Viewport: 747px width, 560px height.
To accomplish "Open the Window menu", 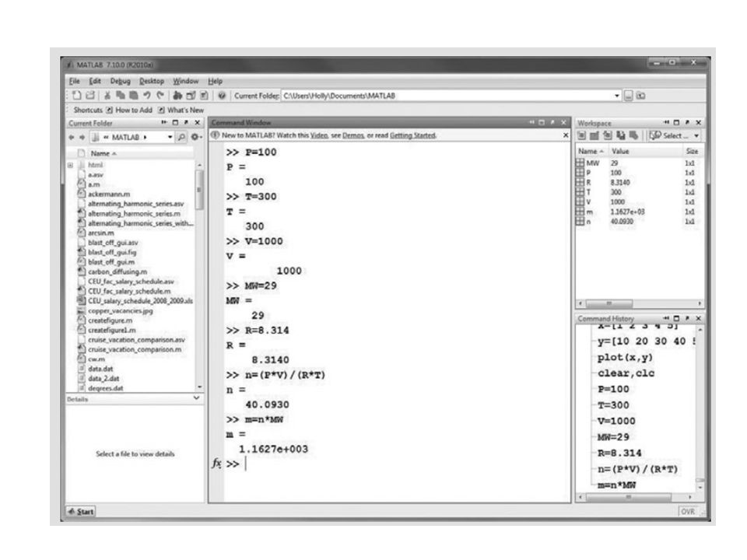I will (186, 81).
